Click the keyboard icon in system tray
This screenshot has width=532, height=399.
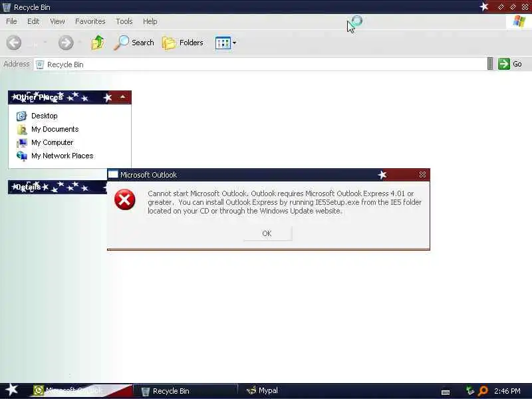[x=446, y=392]
